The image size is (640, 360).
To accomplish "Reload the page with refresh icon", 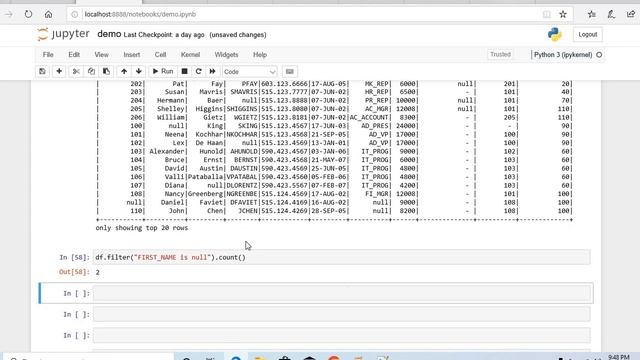I will pyautogui.click(x=28, y=14).
